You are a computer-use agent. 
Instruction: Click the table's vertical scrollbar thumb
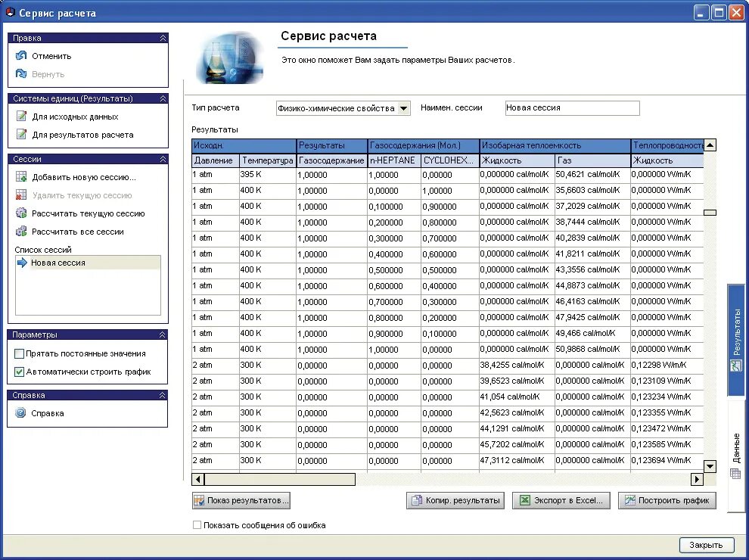point(710,213)
